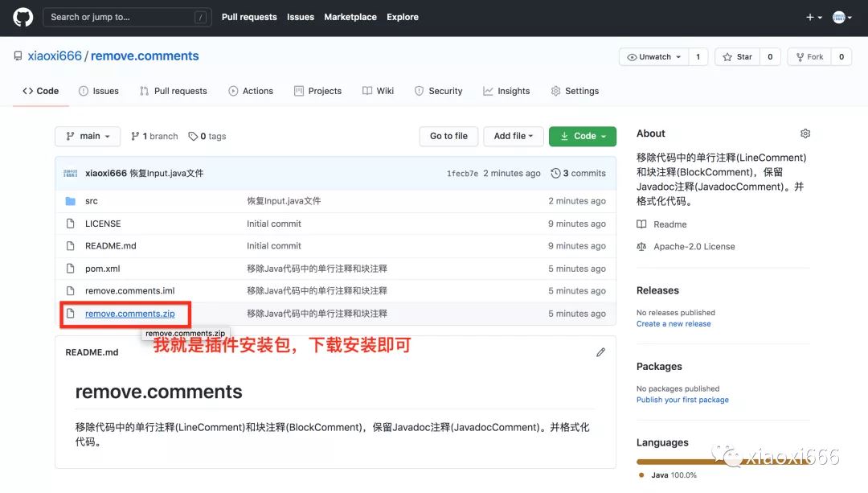
Task: Open the Unwatch notifications dropdown
Action: click(655, 57)
